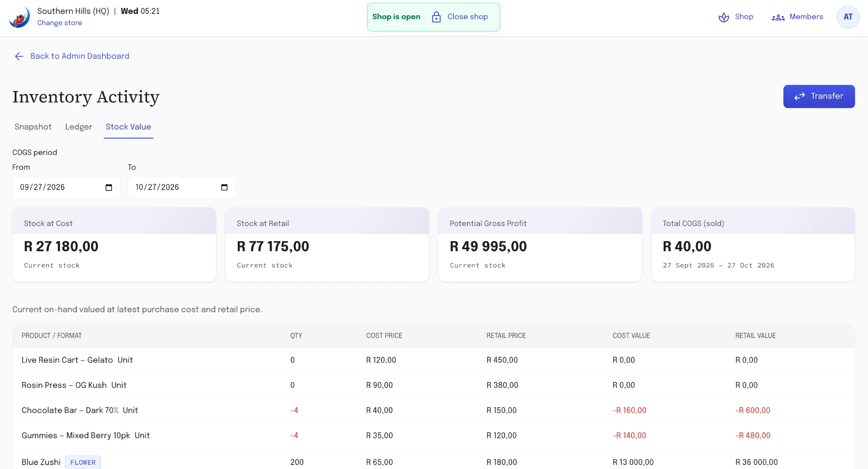Open the AT user avatar menu

tap(848, 17)
